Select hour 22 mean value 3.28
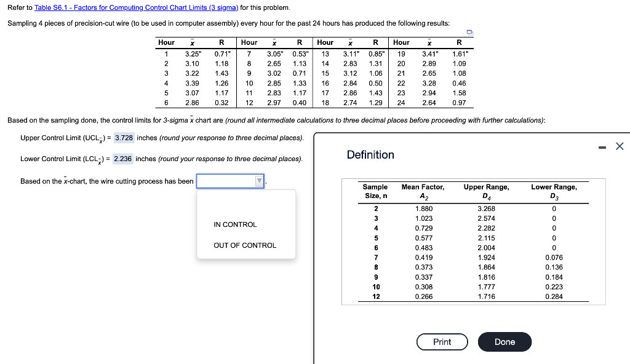Image resolution: width=630 pixels, height=364 pixels. click(x=429, y=83)
